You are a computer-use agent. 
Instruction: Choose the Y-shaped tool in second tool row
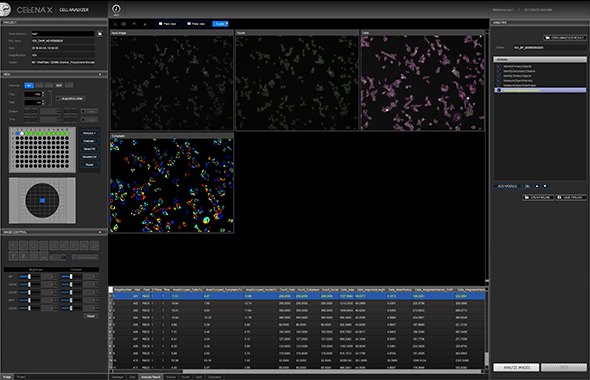pos(13,256)
